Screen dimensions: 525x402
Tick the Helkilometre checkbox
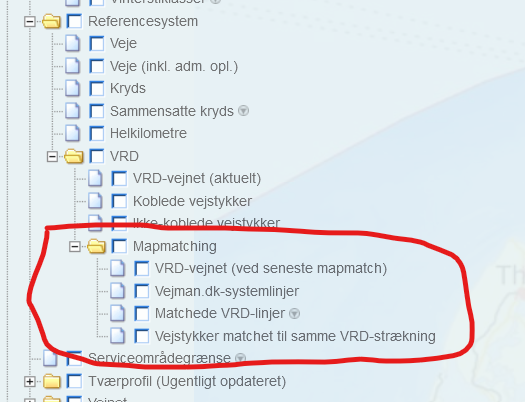[96, 133]
